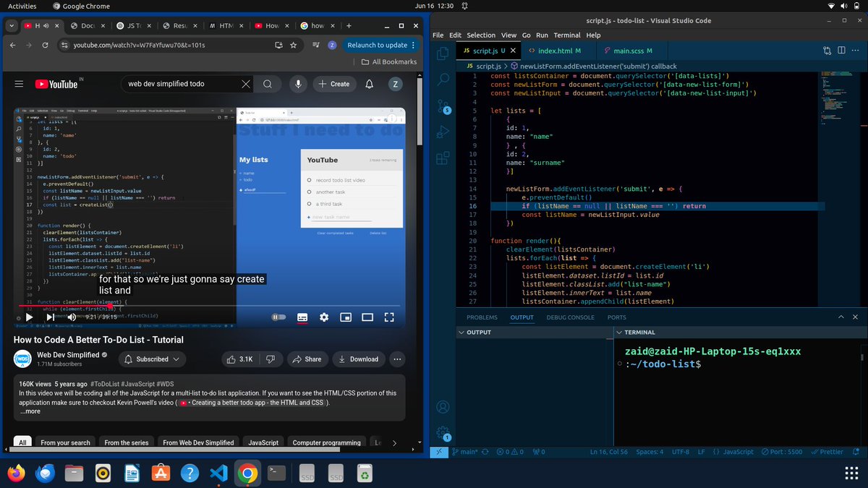868x488 pixels.
Task: Open the YouTube account avatar Z
Action: pos(396,84)
